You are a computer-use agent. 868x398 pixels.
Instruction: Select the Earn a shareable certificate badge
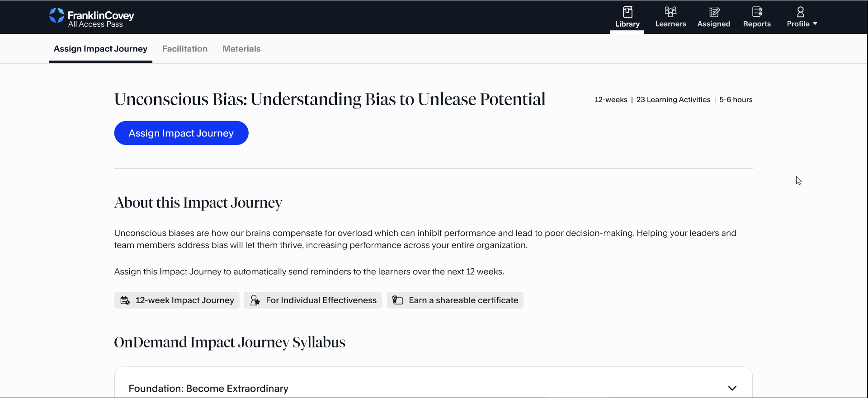click(455, 300)
